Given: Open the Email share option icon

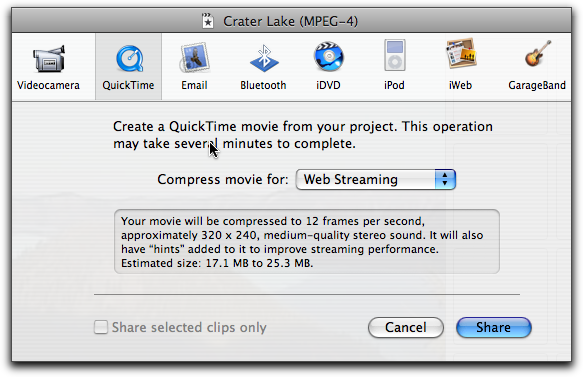Looking at the screenshot, I should 194,58.
